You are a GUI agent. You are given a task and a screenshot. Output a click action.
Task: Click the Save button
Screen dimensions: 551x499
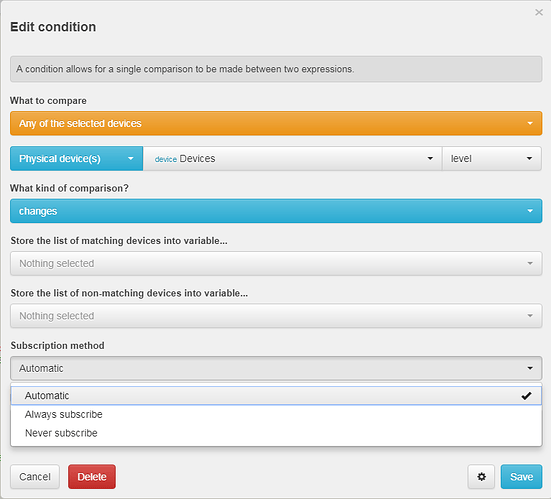(521, 477)
